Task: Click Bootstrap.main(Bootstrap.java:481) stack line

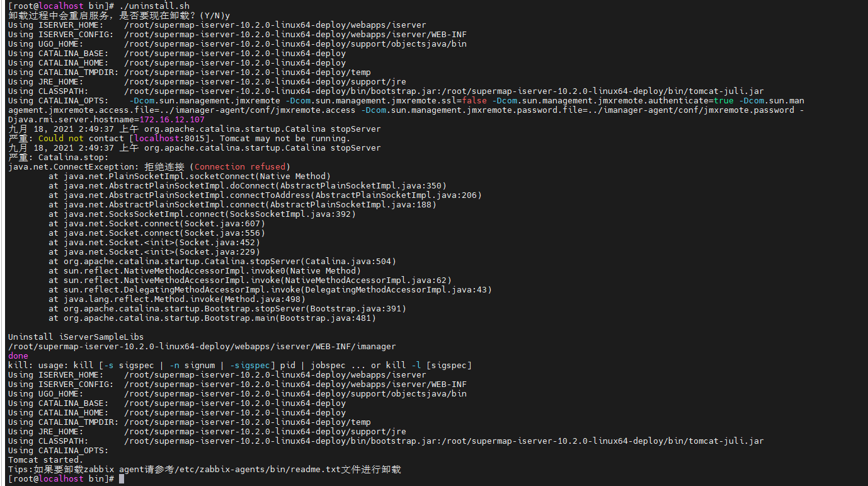Action: click(212, 318)
